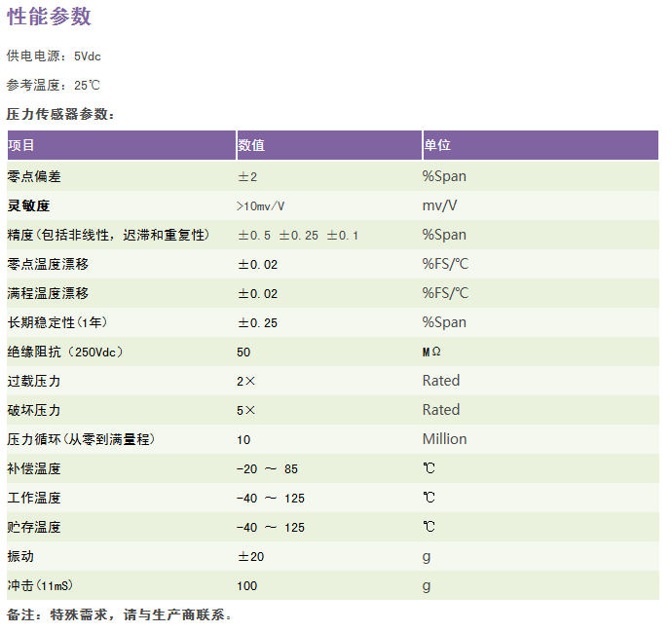The width and height of the screenshot is (672, 632).
Task: Click the Million unit cell
Action: (x=444, y=439)
